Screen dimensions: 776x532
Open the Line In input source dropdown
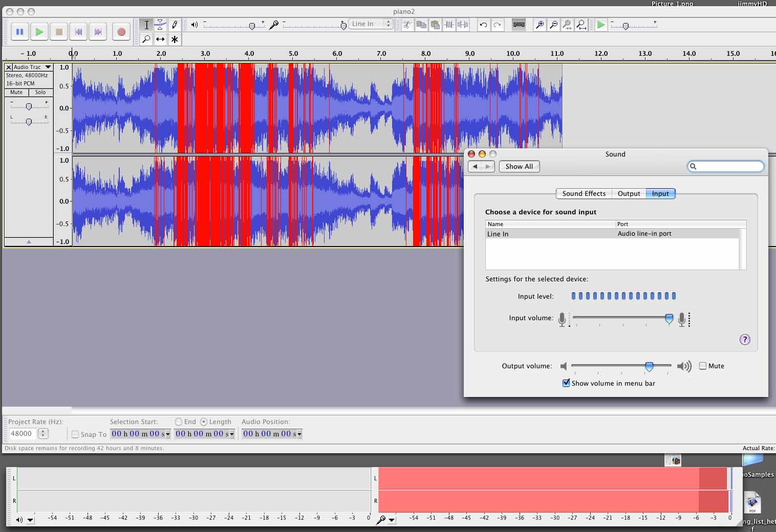[371, 24]
